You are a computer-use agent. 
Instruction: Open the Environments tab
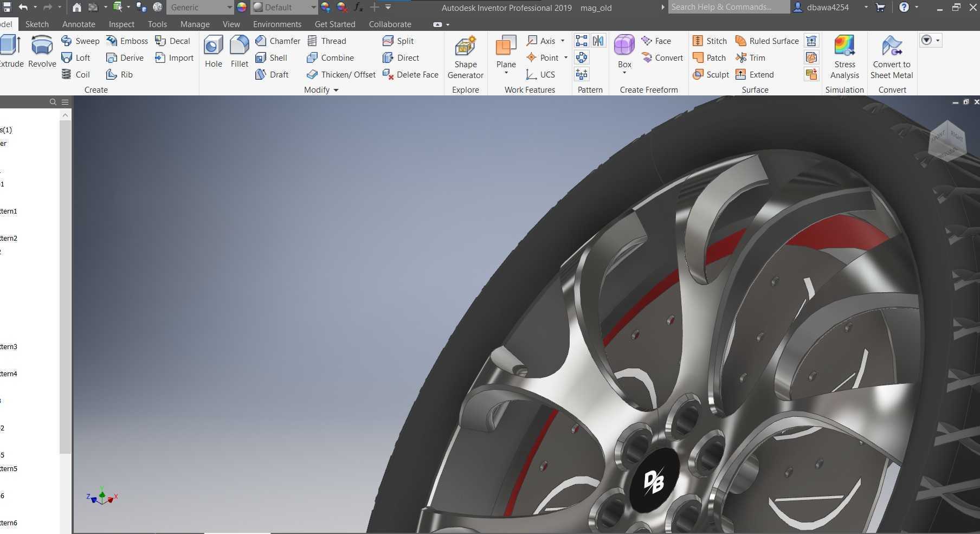[x=277, y=24]
